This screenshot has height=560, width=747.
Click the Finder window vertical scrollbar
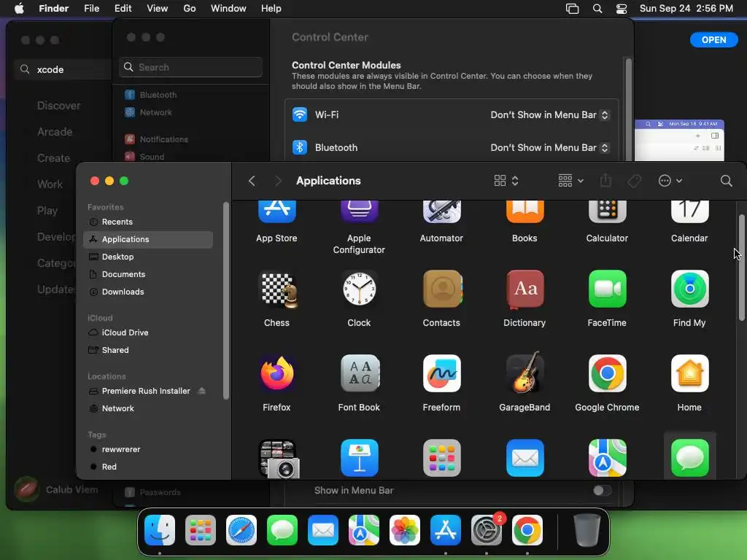(741, 268)
